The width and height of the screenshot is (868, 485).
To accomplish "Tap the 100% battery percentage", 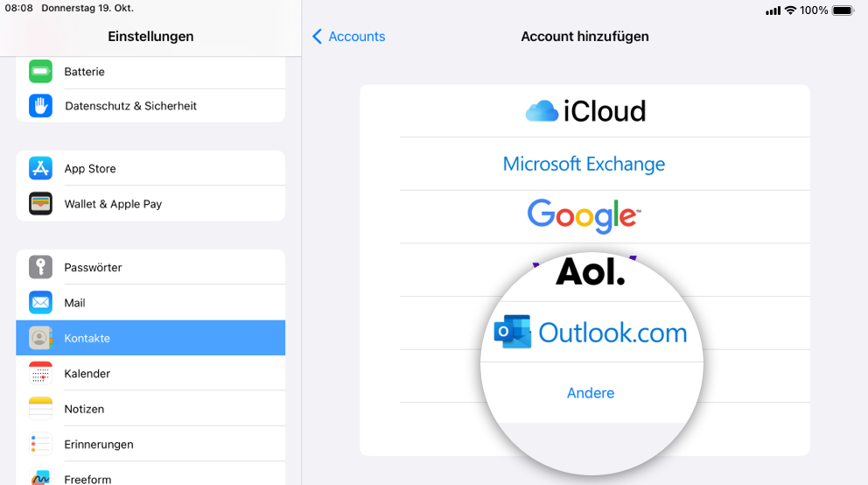I will (814, 10).
